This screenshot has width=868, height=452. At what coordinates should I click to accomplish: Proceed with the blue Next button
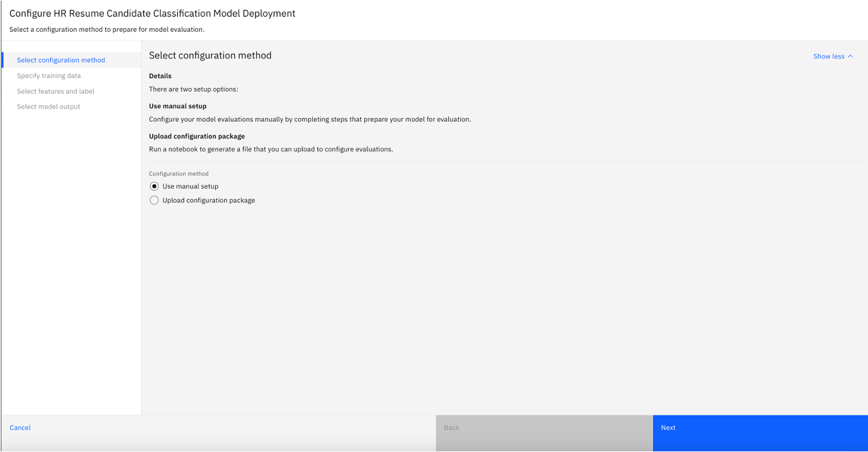(760, 428)
